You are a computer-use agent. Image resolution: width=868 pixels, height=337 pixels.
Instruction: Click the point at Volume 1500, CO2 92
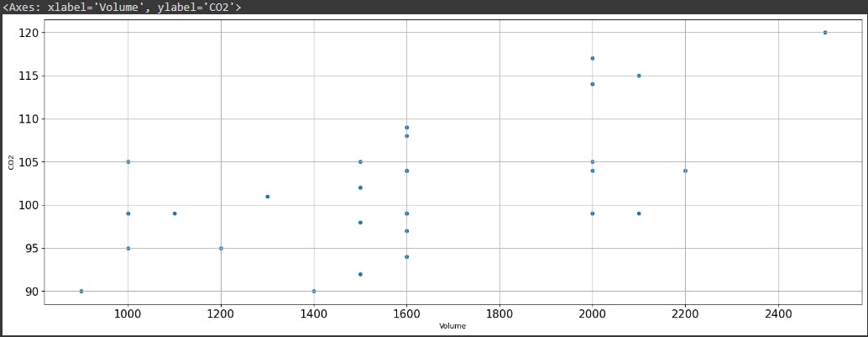point(360,274)
